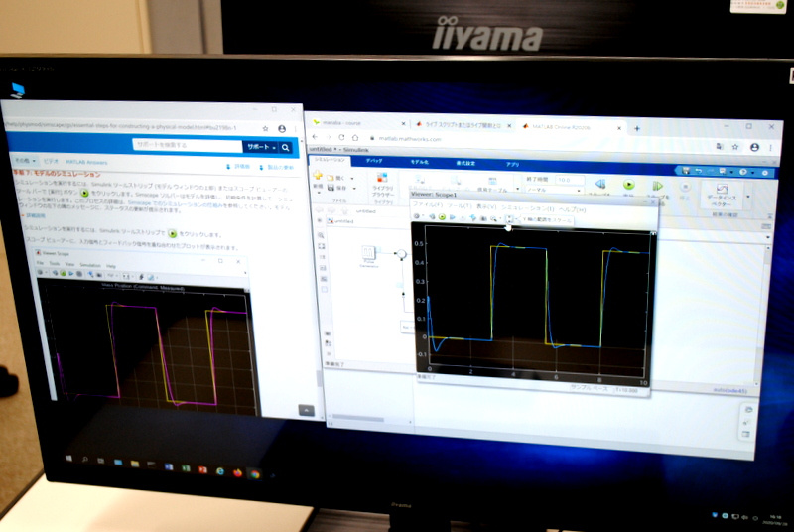794x532 pixels.
Task: Click the Chrome icon in Windows taskbar
Action: pyautogui.click(x=255, y=473)
